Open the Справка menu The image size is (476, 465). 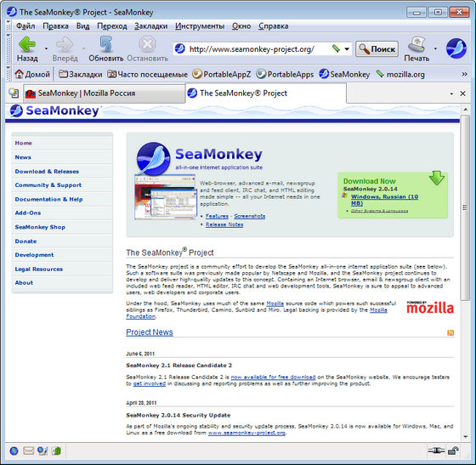point(273,26)
